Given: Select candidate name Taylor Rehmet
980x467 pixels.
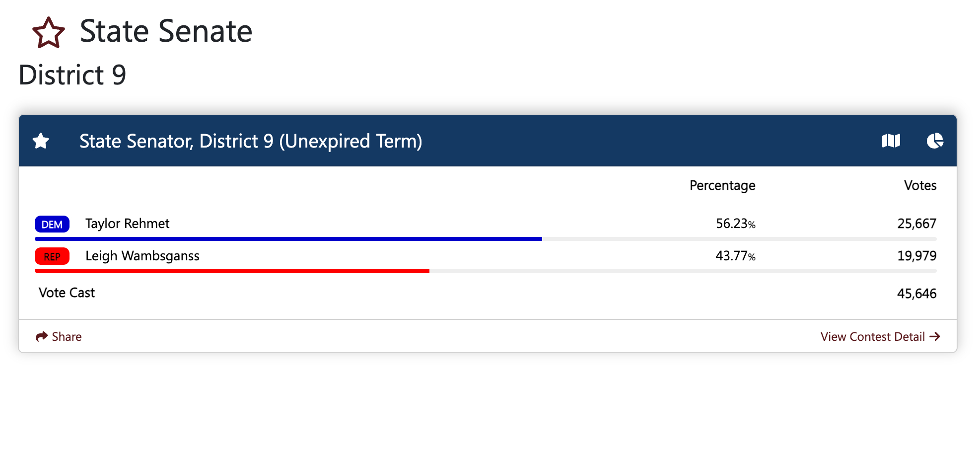Looking at the screenshot, I should tap(127, 224).
